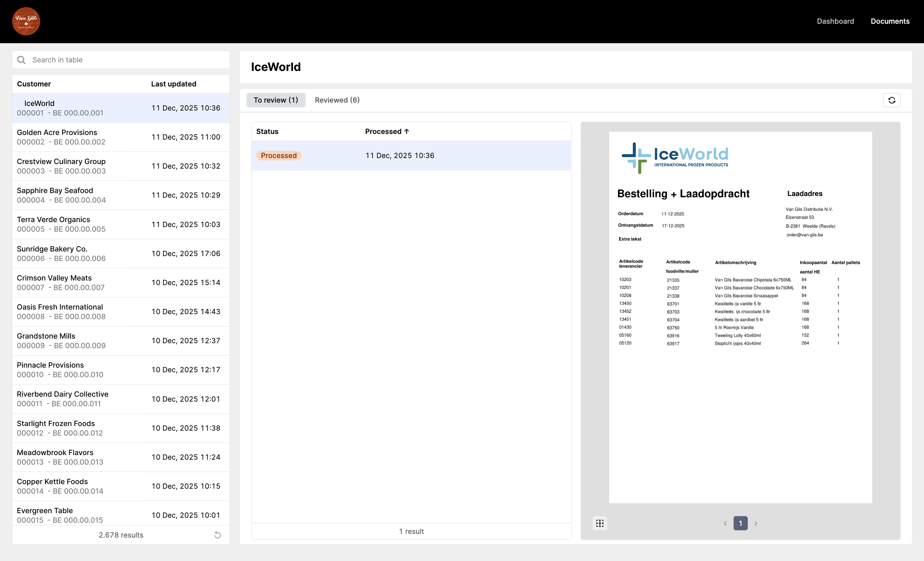
Task: Click the Van Gils logo
Action: tap(26, 21)
